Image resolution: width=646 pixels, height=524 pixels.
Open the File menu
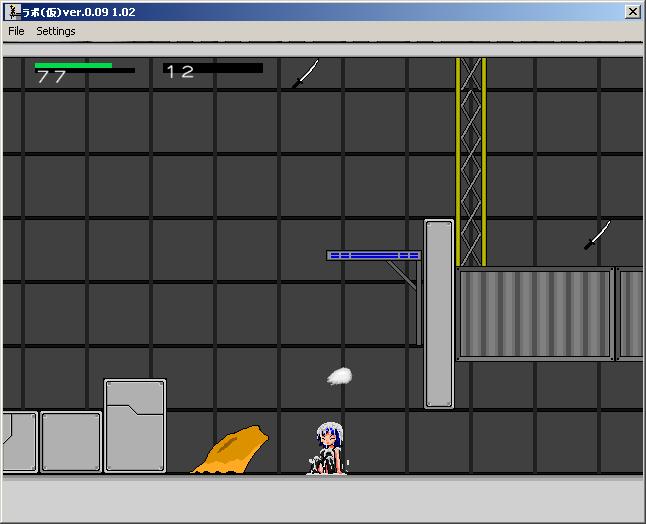click(x=16, y=31)
